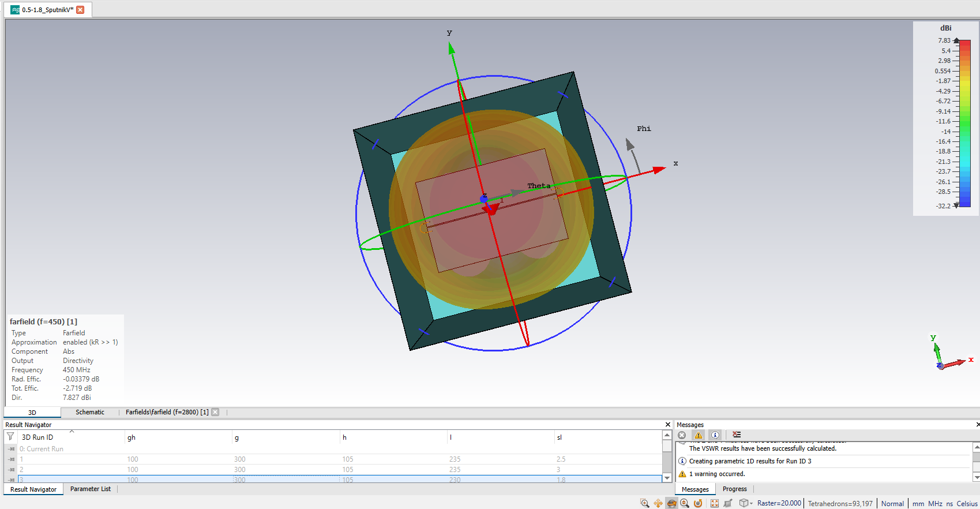Toggle warning messages filter
Viewport: 980px width, 509px height.
tap(699, 435)
